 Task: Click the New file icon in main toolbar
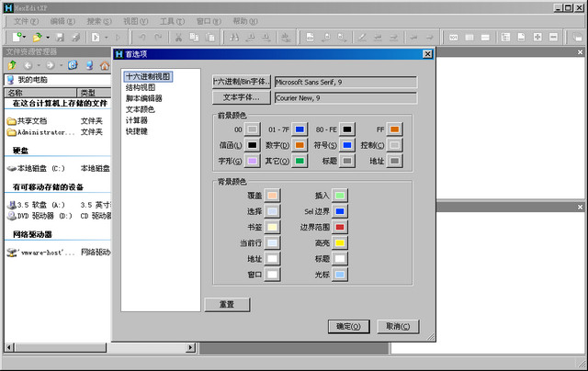(16, 36)
